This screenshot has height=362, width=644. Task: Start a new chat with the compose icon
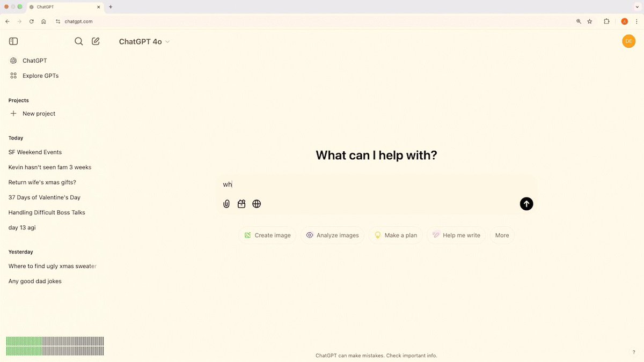point(96,41)
